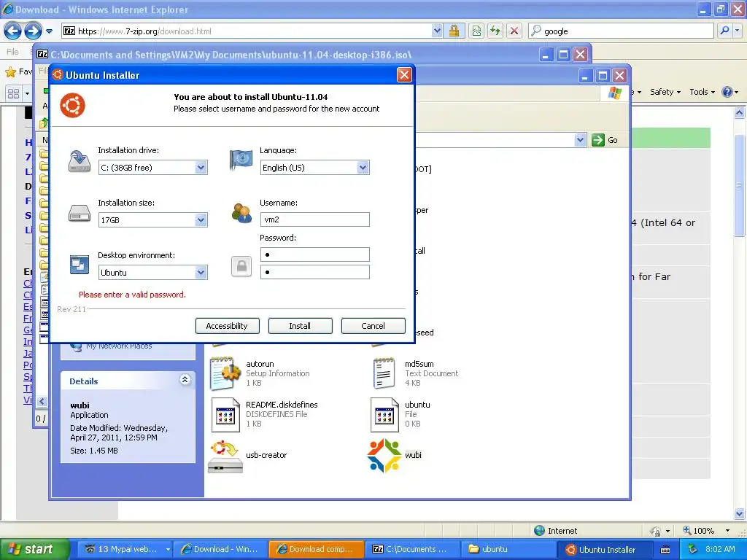Click the desktop environment icon
The width and height of the screenshot is (747, 560).
79,264
